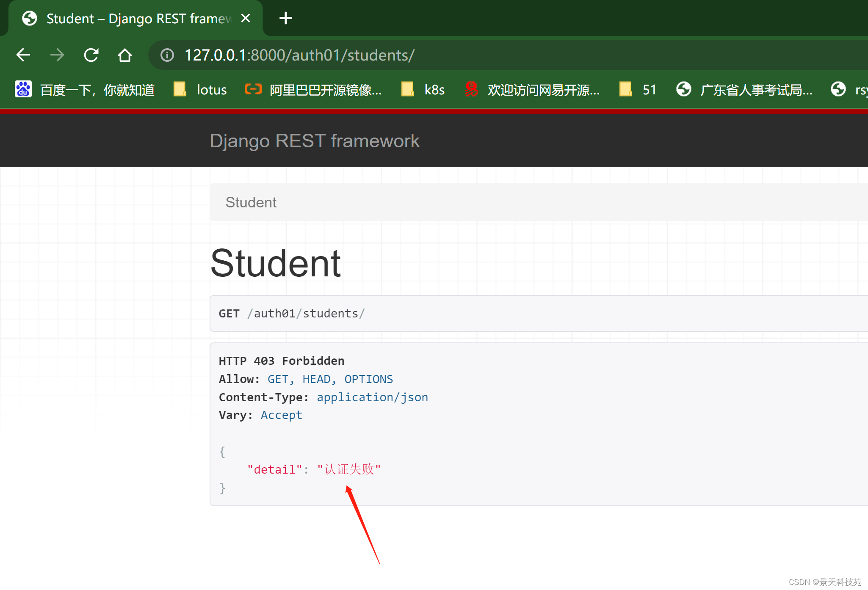Click the globe icon of 广东省人事考试局 bookmark
This screenshot has height=590, width=868.
click(684, 89)
